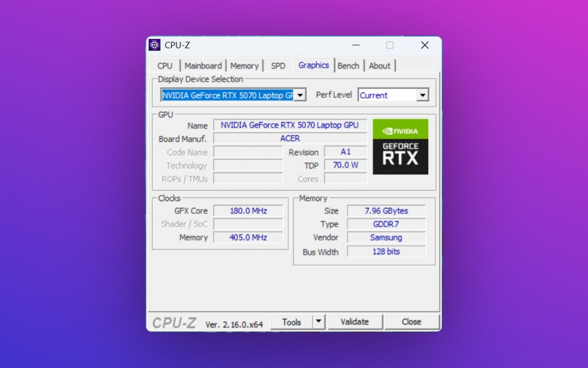Click the Board Manuf. ACER field
Viewport: 588px width, 368px height.
tap(290, 138)
